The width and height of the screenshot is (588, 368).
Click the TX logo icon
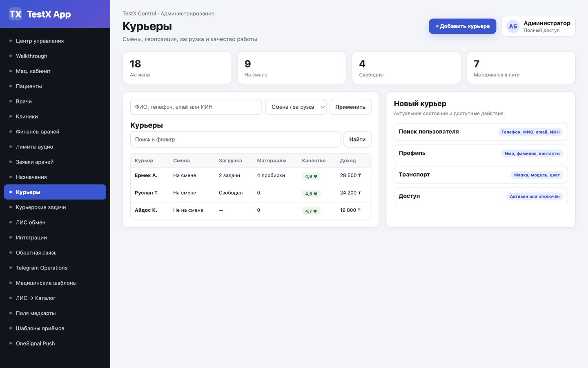tap(16, 14)
